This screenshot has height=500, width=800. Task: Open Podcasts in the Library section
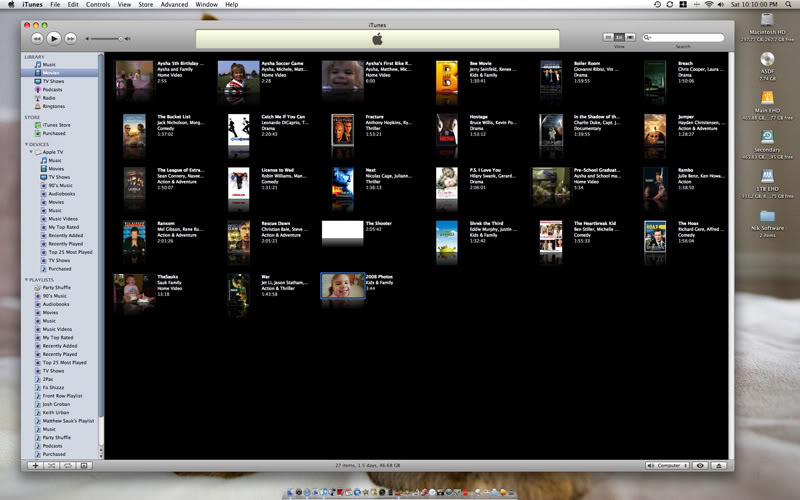click(52, 90)
